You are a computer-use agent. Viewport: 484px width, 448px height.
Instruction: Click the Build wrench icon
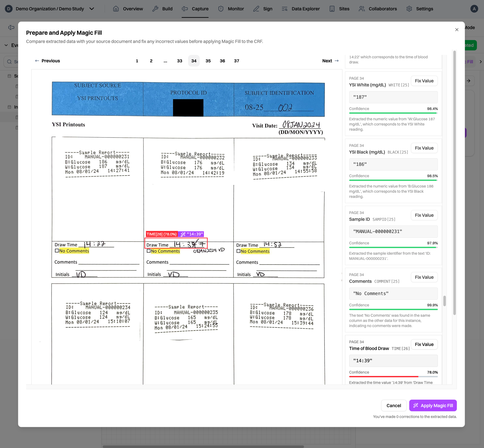click(155, 9)
